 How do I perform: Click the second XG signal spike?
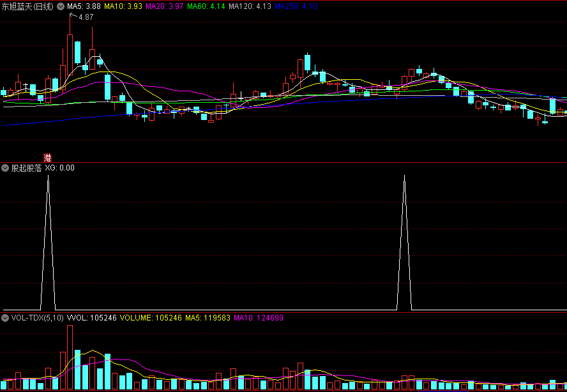(x=404, y=243)
